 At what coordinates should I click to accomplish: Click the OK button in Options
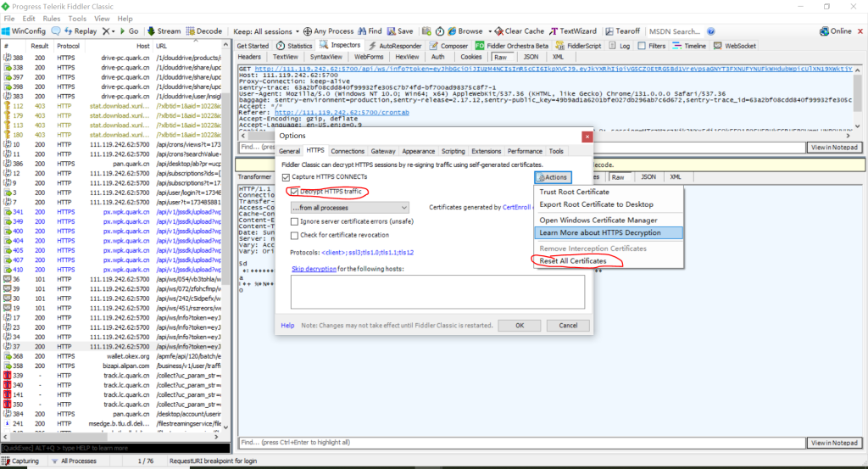518,326
